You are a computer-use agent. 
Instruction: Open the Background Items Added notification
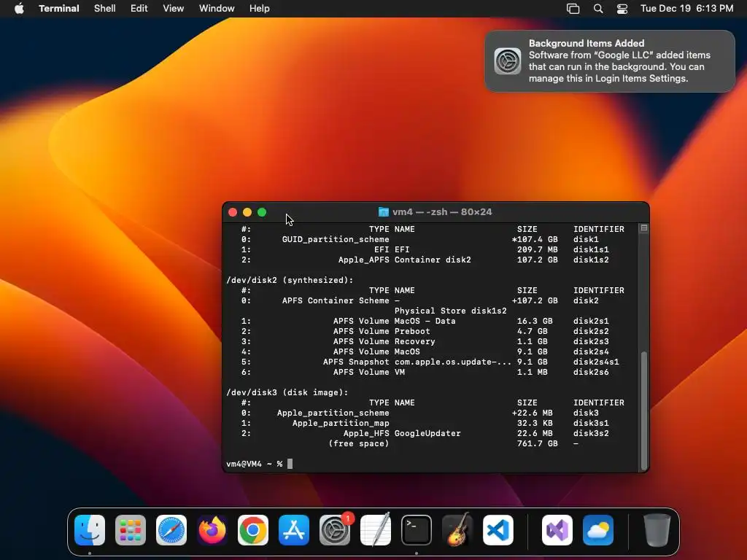(610, 61)
